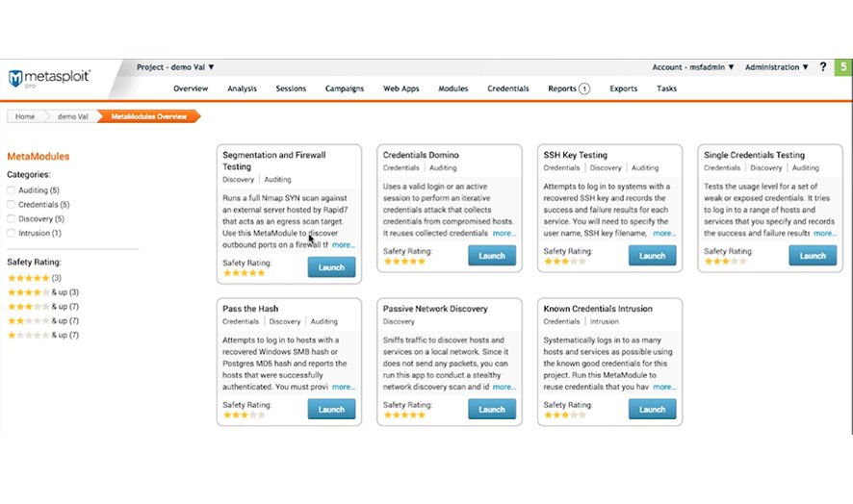853x504 pixels.
Task: Open the help question mark icon
Action: coord(823,67)
